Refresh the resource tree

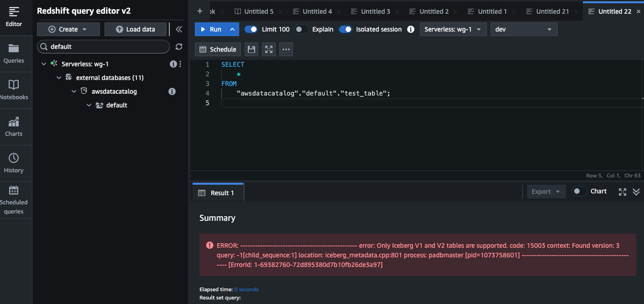coord(179,47)
